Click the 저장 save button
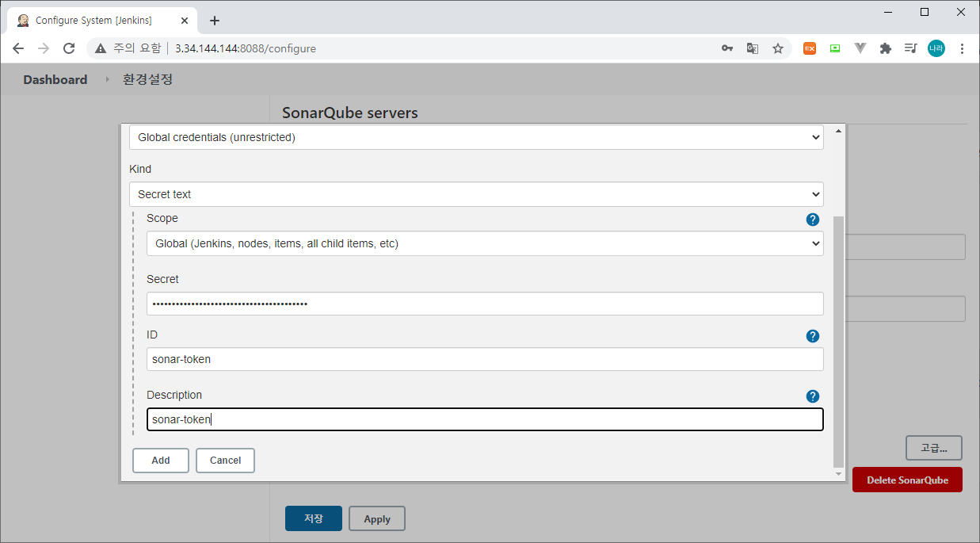The height and width of the screenshot is (543, 980). (x=314, y=518)
